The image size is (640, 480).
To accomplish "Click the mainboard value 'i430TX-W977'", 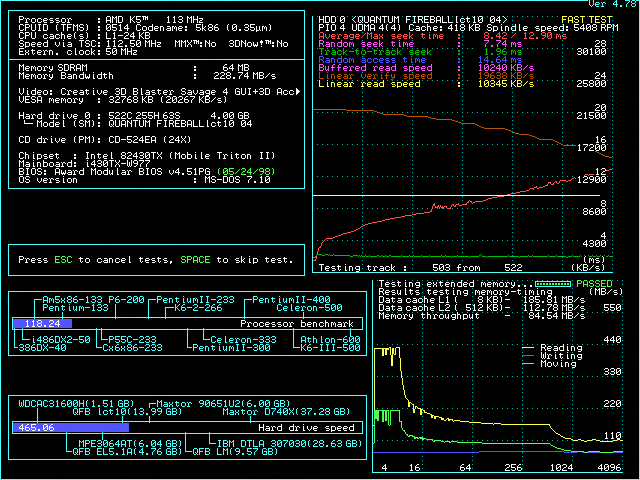I will pos(117,164).
